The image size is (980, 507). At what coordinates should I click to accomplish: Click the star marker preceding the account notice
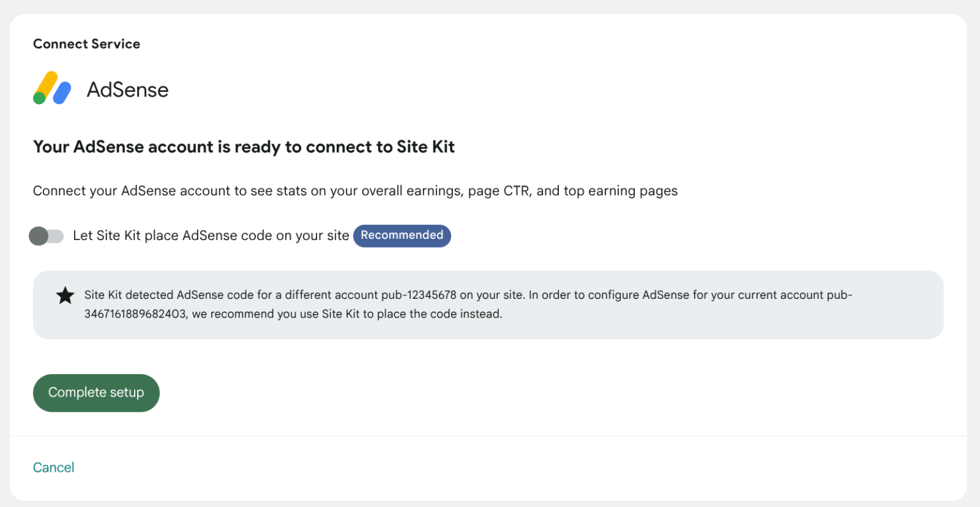coord(66,295)
